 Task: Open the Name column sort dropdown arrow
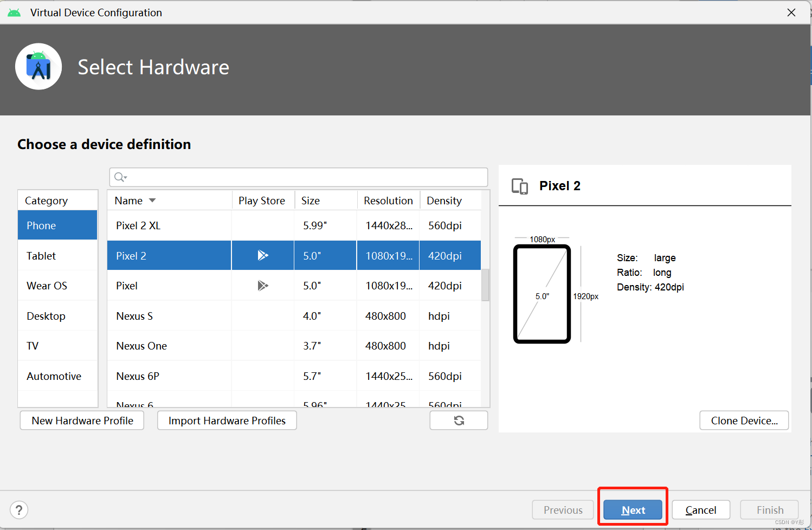point(152,200)
